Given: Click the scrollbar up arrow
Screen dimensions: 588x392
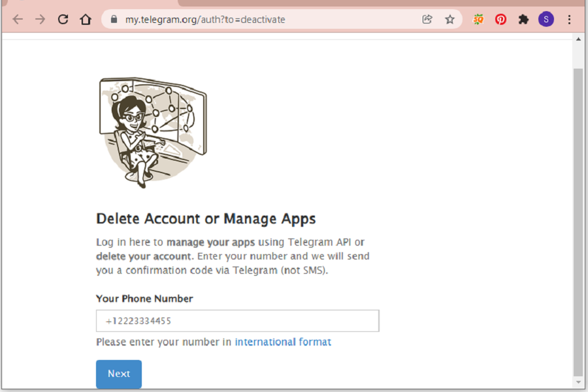Looking at the screenshot, I should click(578, 39).
